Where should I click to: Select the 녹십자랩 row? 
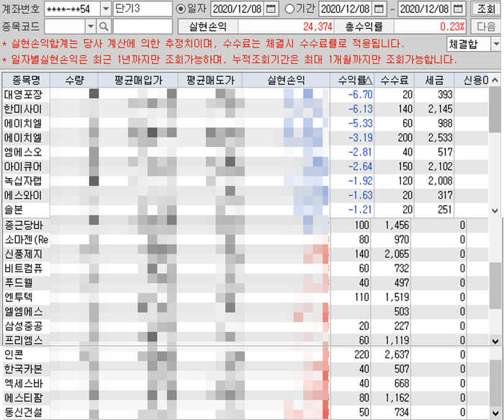pos(246,181)
